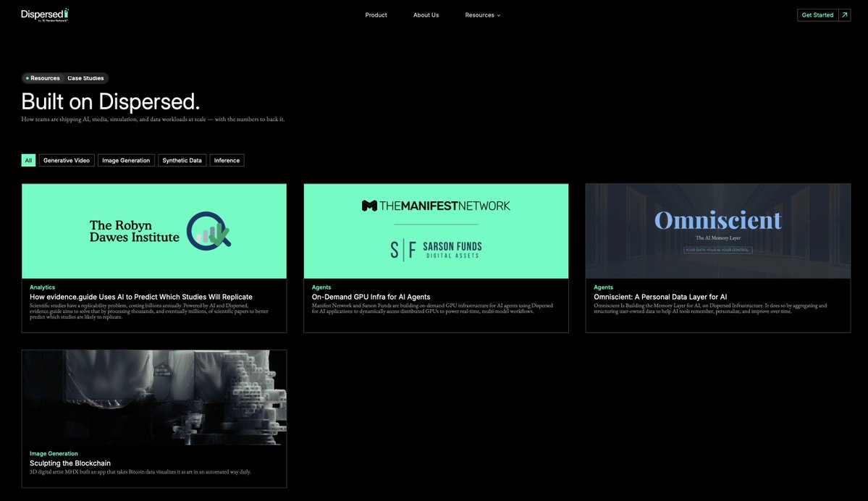Click the Manifest Network card description text
Screen dimensions: 868x501
point(432,308)
